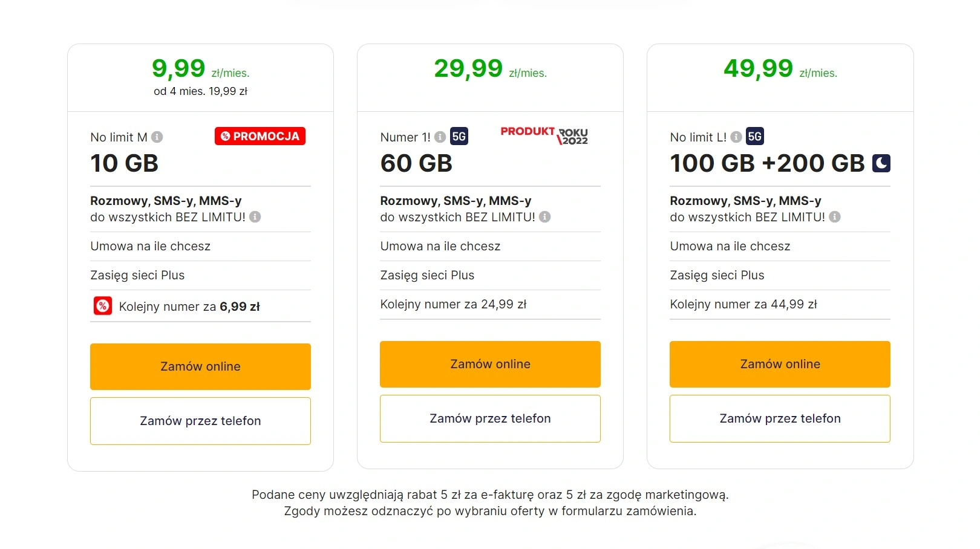Click the BEZ LIMITU info icon in the 60 GB plan
The image size is (980, 549).
point(545,217)
